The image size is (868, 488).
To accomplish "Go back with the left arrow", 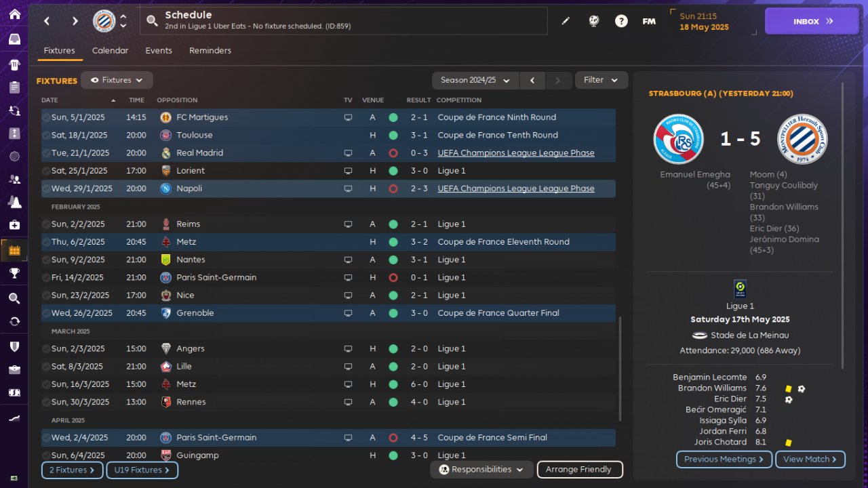I will coord(47,21).
